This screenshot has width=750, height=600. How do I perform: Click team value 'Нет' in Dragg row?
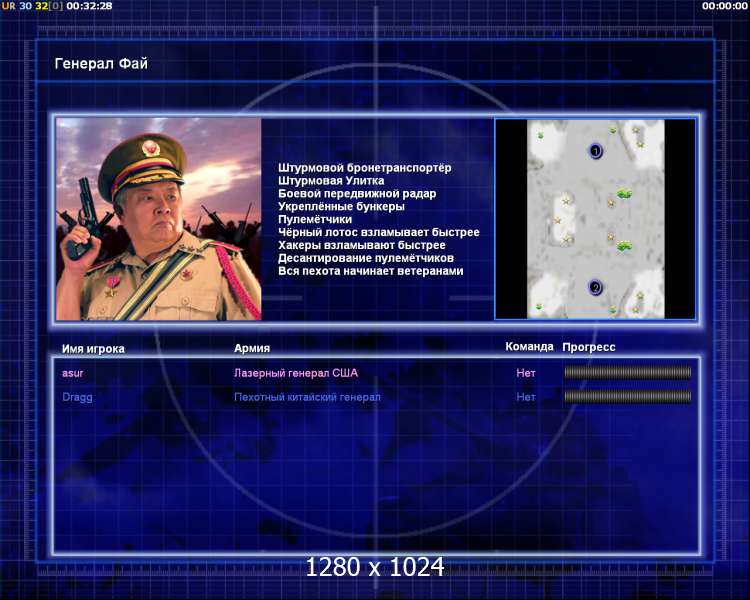(x=526, y=397)
